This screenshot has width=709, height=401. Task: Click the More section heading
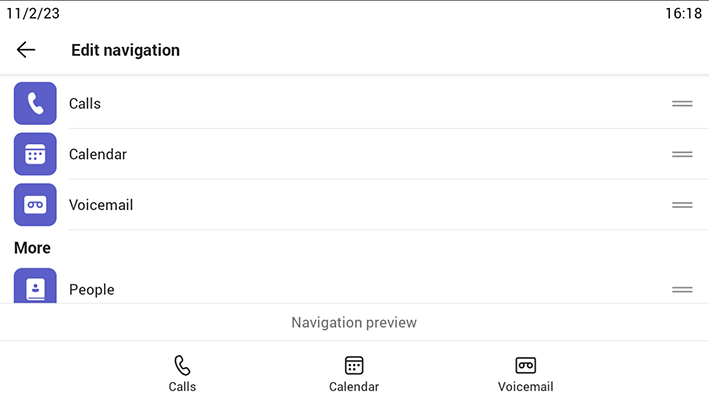point(32,248)
